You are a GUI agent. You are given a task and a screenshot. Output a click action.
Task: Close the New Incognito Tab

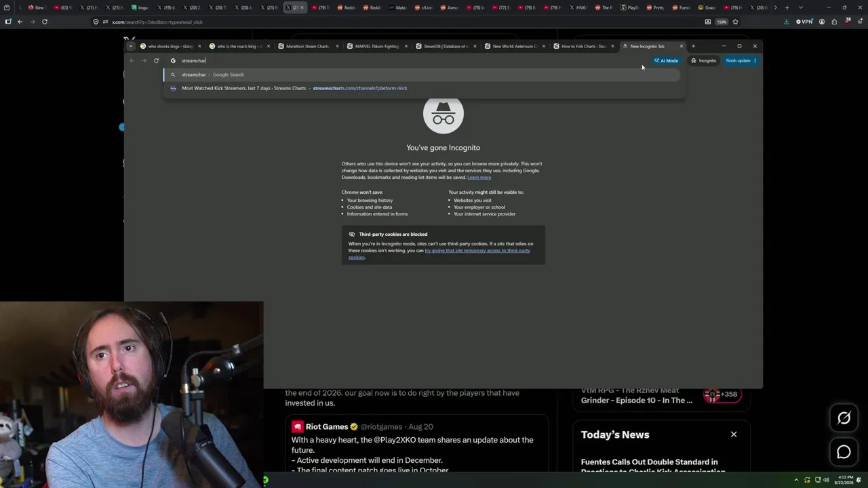tap(682, 46)
